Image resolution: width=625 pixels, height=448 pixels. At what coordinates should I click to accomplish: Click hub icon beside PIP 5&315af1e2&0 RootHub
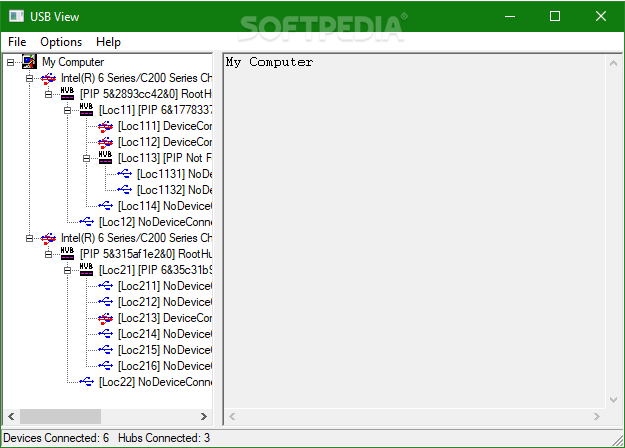point(67,254)
